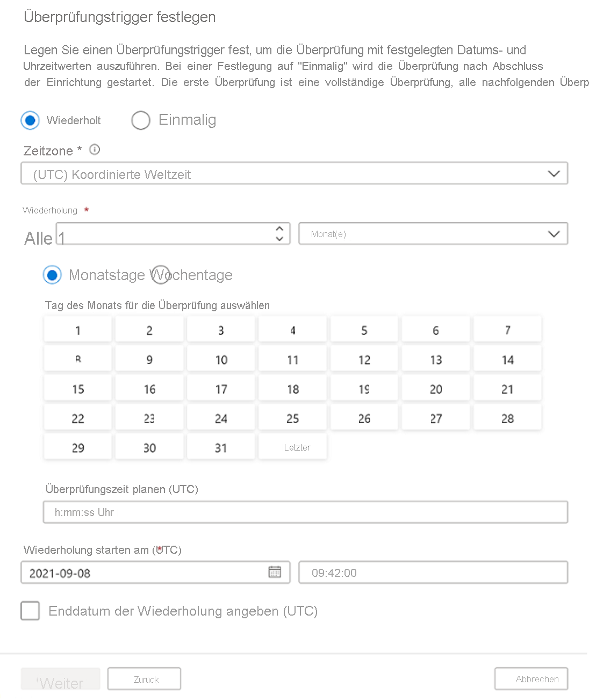
Task: Click the spinner up arrow for interval
Action: click(x=279, y=228)
